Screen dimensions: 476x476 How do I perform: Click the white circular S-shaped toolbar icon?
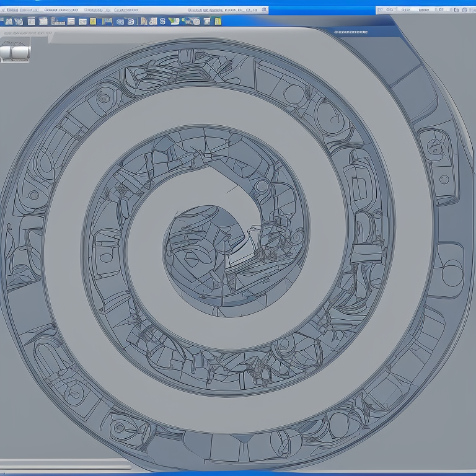pyautogui.click(x=162, y=21)
